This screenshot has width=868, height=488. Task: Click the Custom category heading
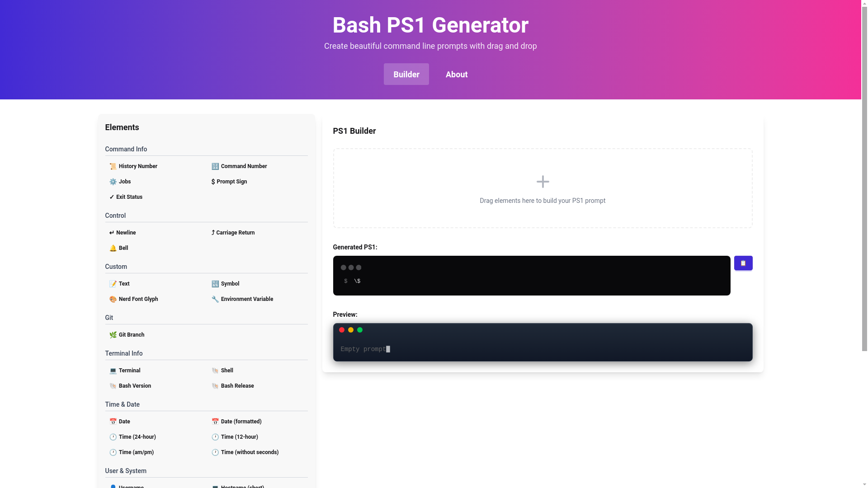click(116, 267)
